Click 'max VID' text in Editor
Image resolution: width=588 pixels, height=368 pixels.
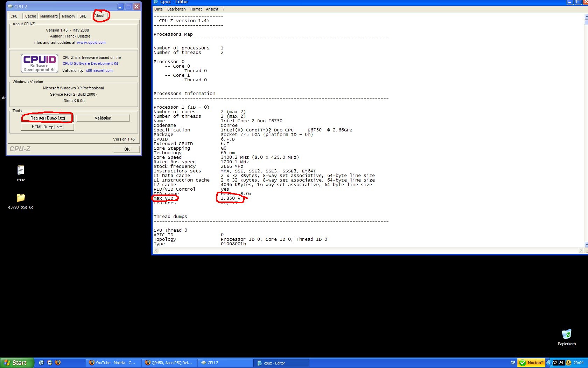pyautogui.click(x=163, y=198)
